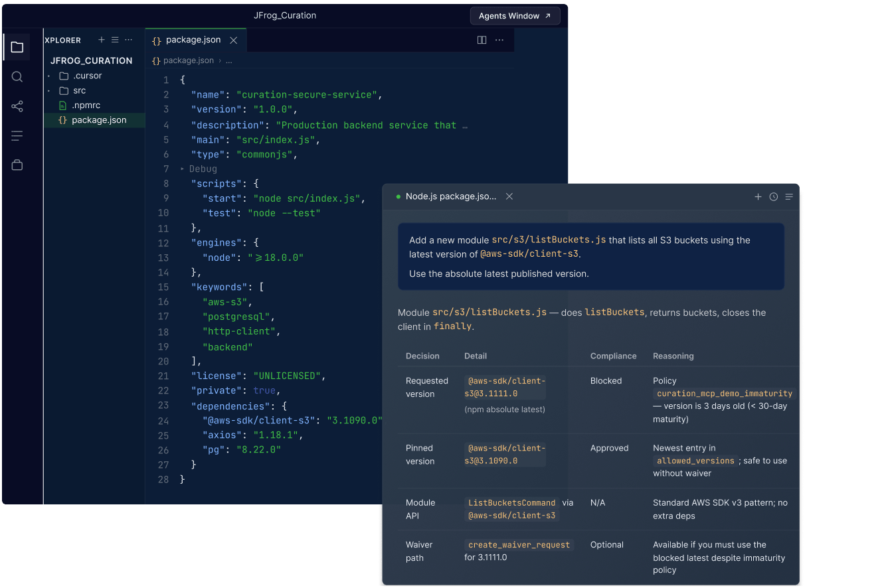Click the "pg" dependency on line 26
Viewport: 882px width, 588px height.
click(214, 450)
